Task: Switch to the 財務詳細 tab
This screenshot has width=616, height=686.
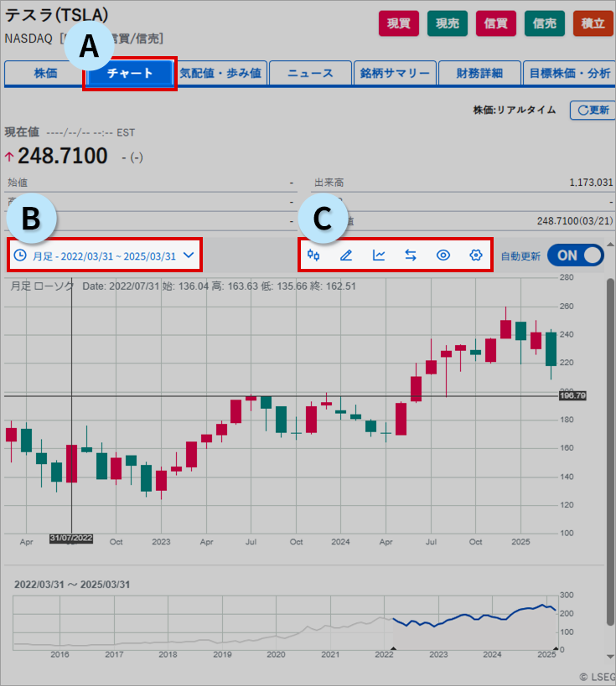Action: point(479,73)
